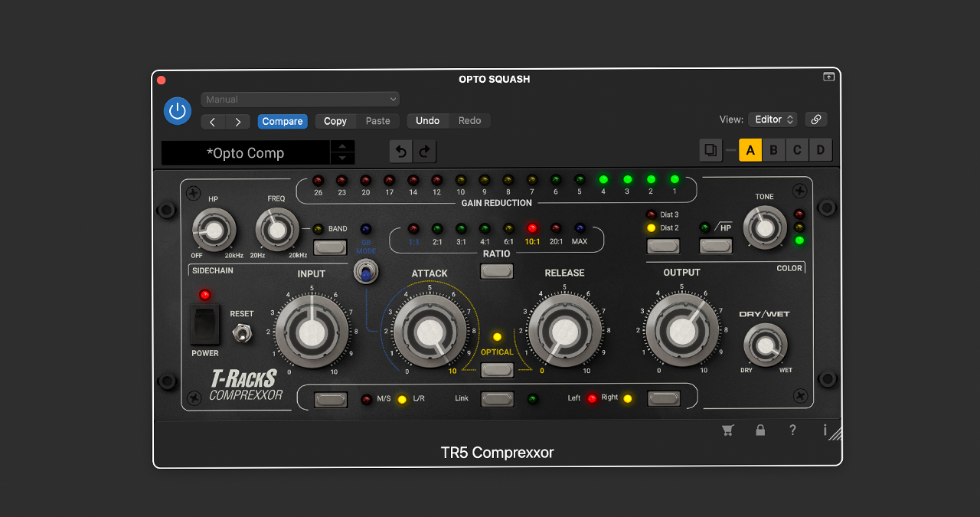
Task: Click the ATTACK knob
Action: pos(430,332)
